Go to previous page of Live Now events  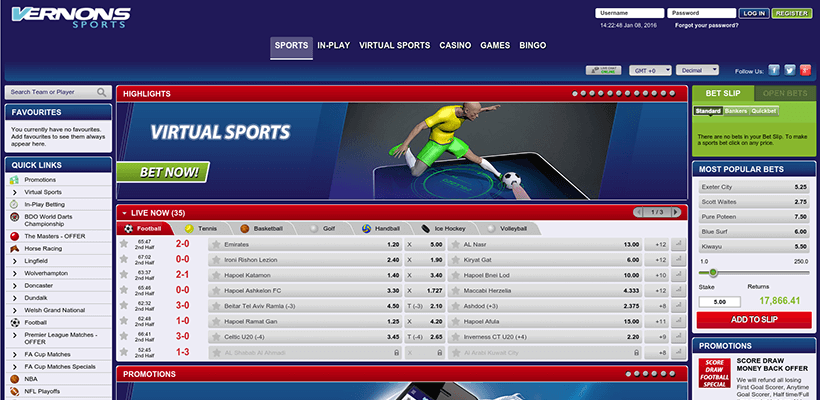coord(639,212)
